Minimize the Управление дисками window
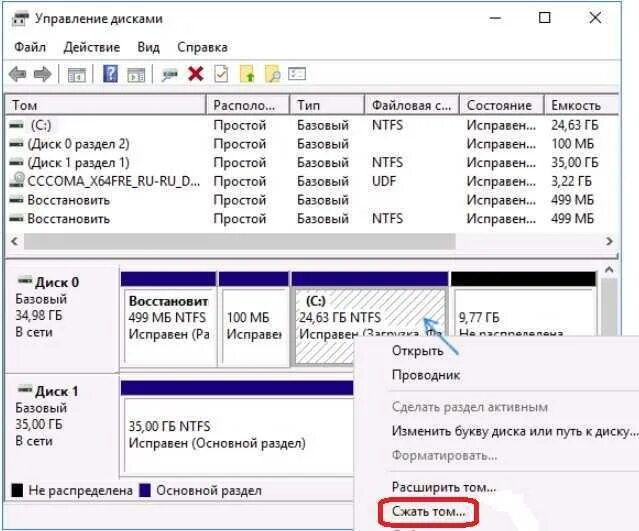639x531 pixels. point(495,18)
